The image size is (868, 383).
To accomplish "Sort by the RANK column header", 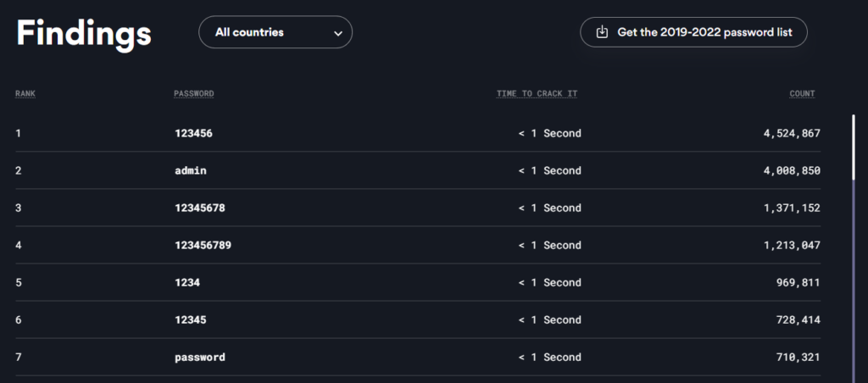I will click(25, 93).
